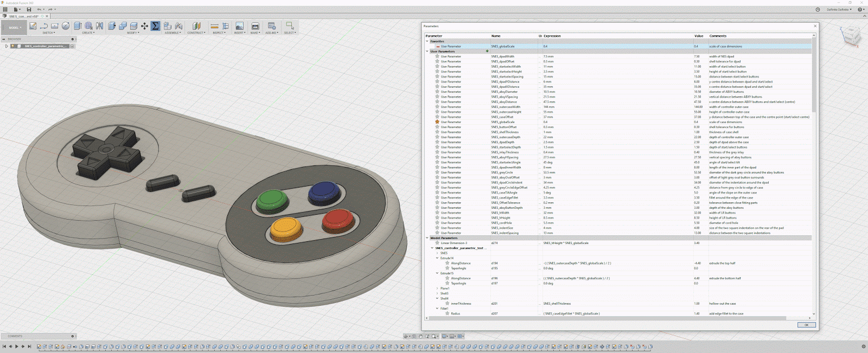Click the Joint assemble icon

tap(178, 26)
